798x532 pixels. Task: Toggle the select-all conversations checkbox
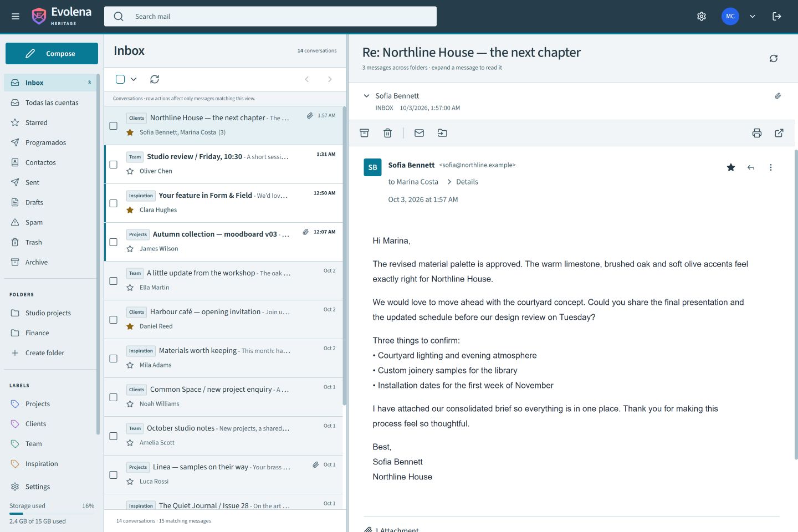click(120, 79)
